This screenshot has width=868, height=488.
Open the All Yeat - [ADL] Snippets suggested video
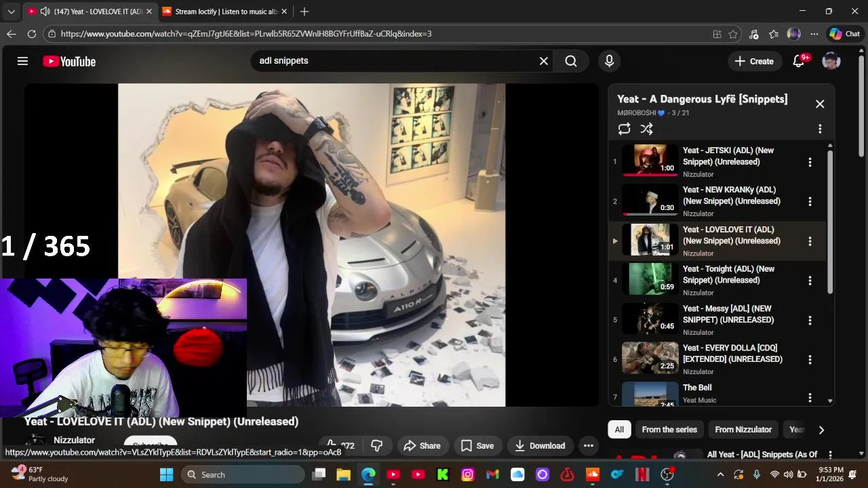click(x=762, y=454)
